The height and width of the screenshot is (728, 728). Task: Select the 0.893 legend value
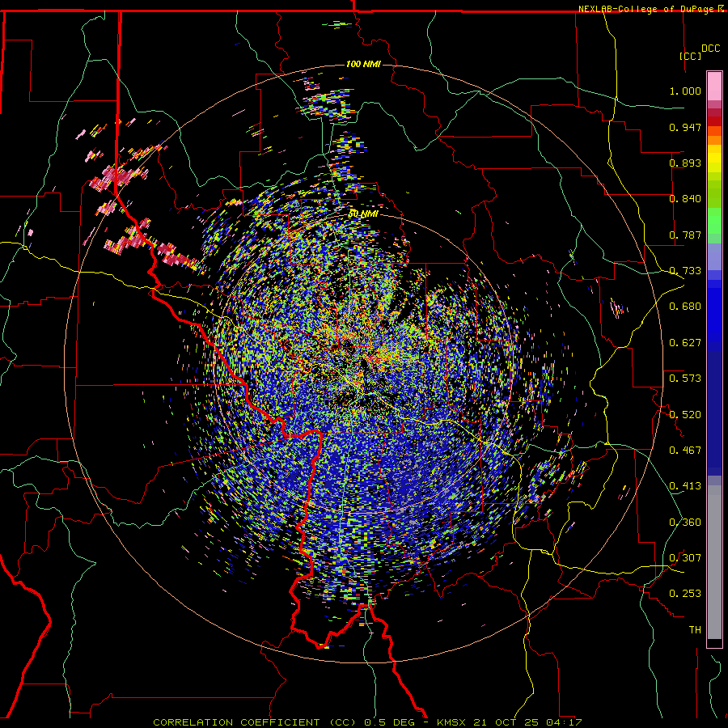pyautogui.click(x=685, y=163)
